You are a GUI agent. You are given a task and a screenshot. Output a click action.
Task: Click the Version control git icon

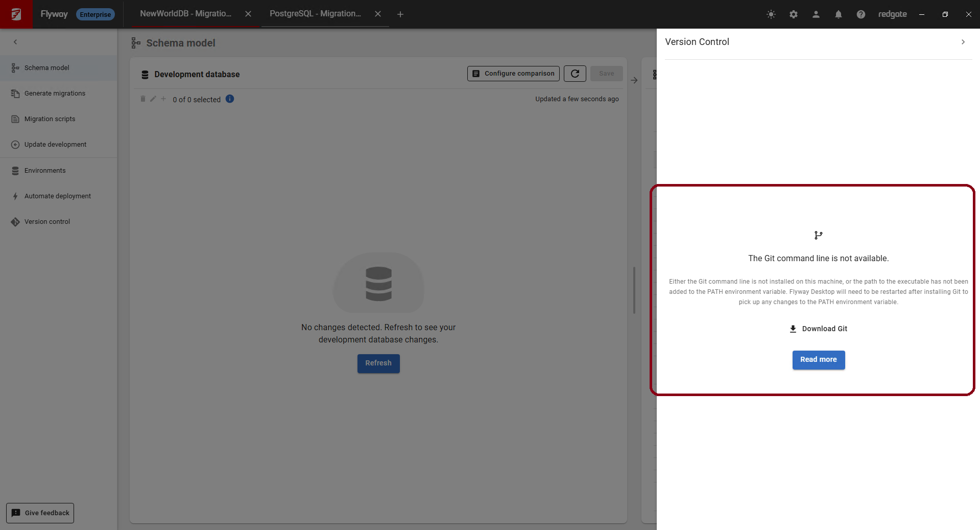tap(15, 222)
